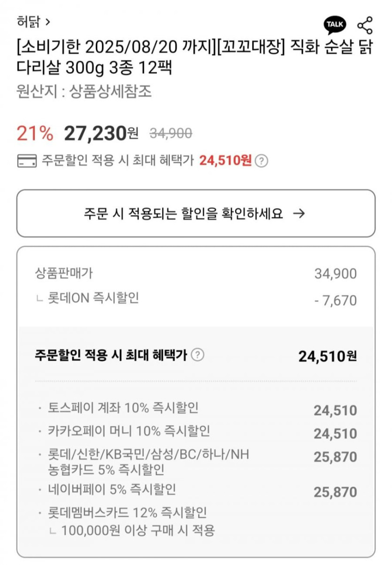Tap the share icon at top right
Viewport: 392px width, 565px height.
[x=365, y=25]
